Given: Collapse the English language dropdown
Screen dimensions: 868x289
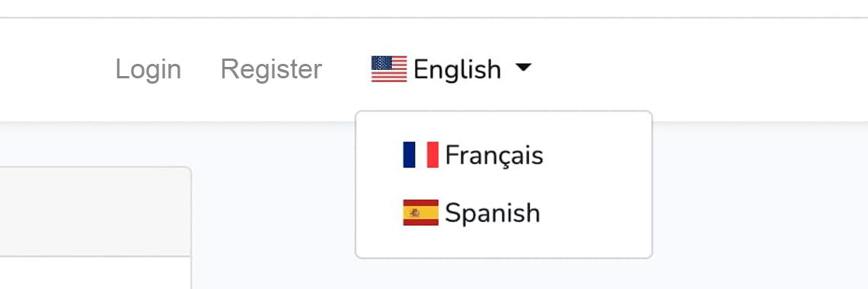Looking at the screenshot, I should tap(452, 69).
